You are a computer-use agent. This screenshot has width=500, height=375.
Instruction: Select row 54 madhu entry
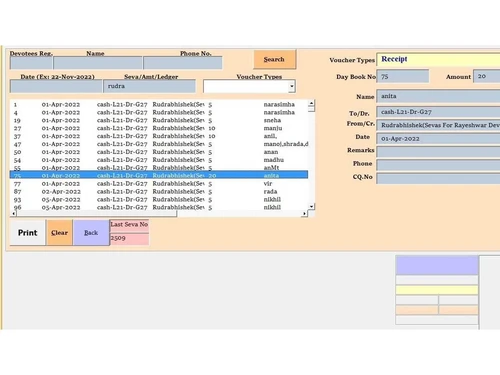tap(159, 160)
